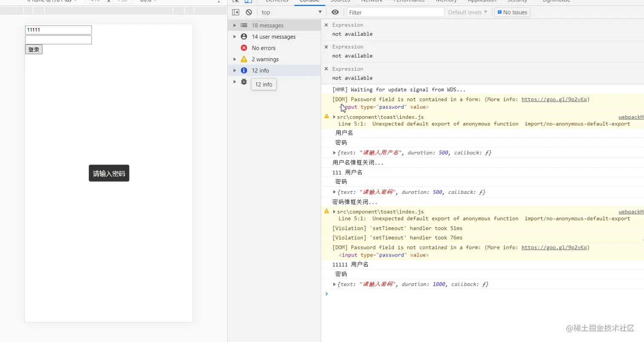
Task: Choose the blue 12 info icon
Action: (x=244, y=71)
